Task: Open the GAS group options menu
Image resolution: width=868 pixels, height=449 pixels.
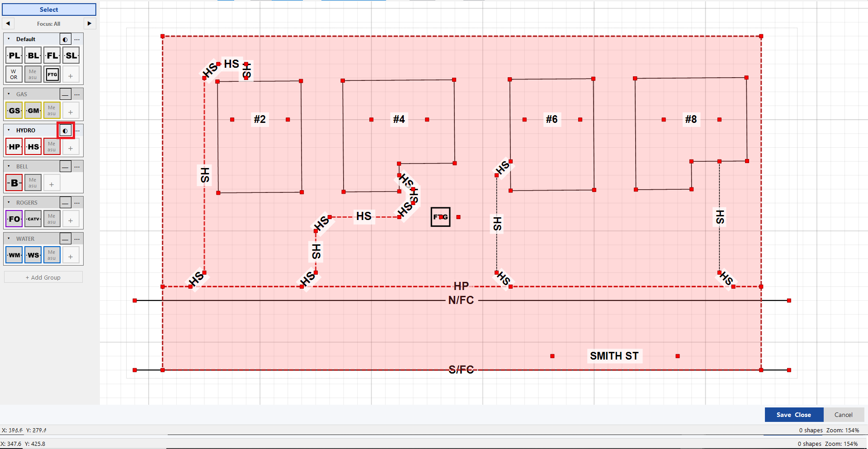Action: click(x=77, y=94)
